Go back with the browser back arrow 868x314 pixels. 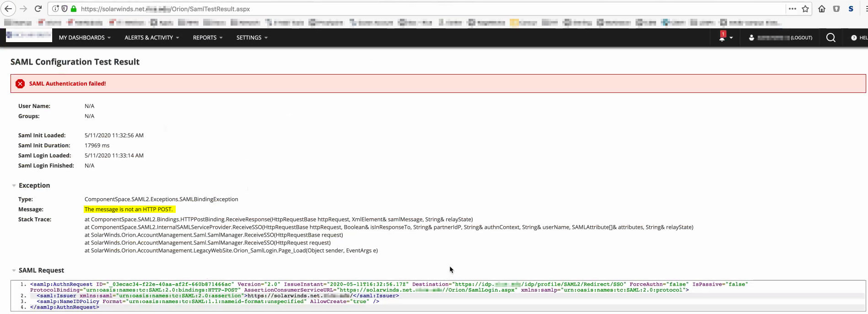coord(8,9)
